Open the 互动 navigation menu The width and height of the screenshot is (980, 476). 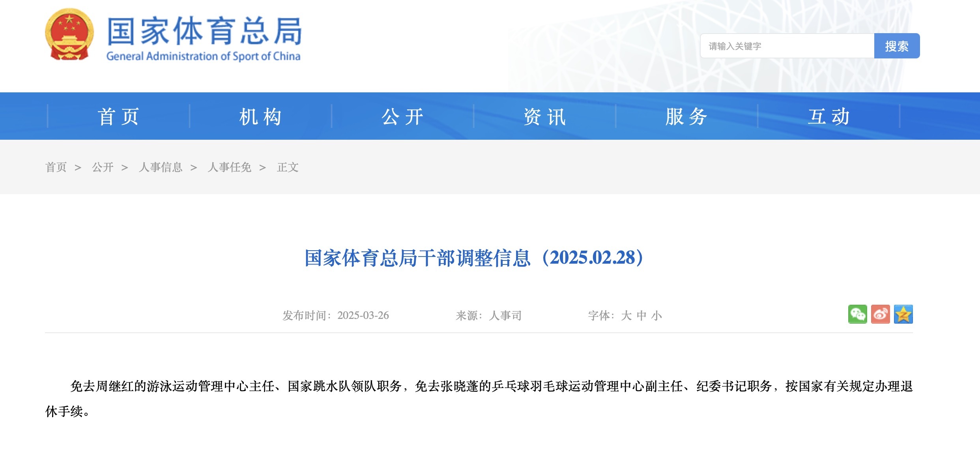(829, 116)
